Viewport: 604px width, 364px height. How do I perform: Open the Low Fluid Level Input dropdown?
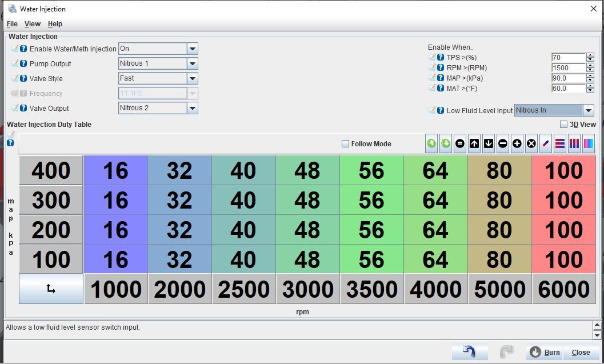[x=588, y=110]
